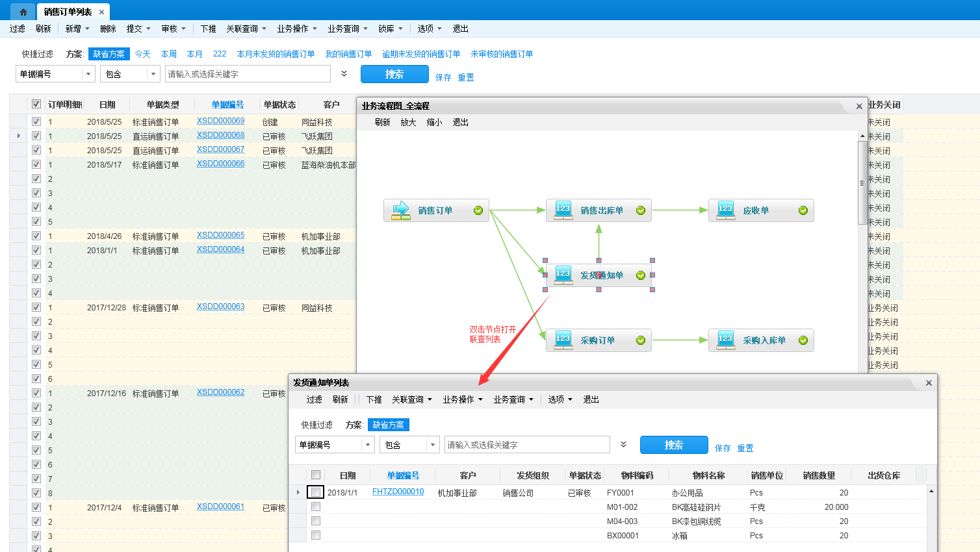The height and width of the screenshot is (552, 980).
Task: Click the 采购入库单 node icon
Action: 725,340
